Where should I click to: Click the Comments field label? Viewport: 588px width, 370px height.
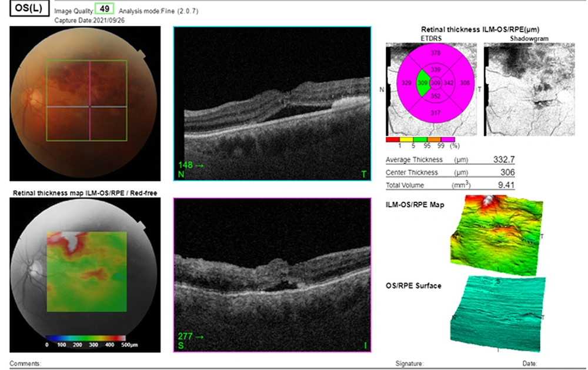coord(25,364)
